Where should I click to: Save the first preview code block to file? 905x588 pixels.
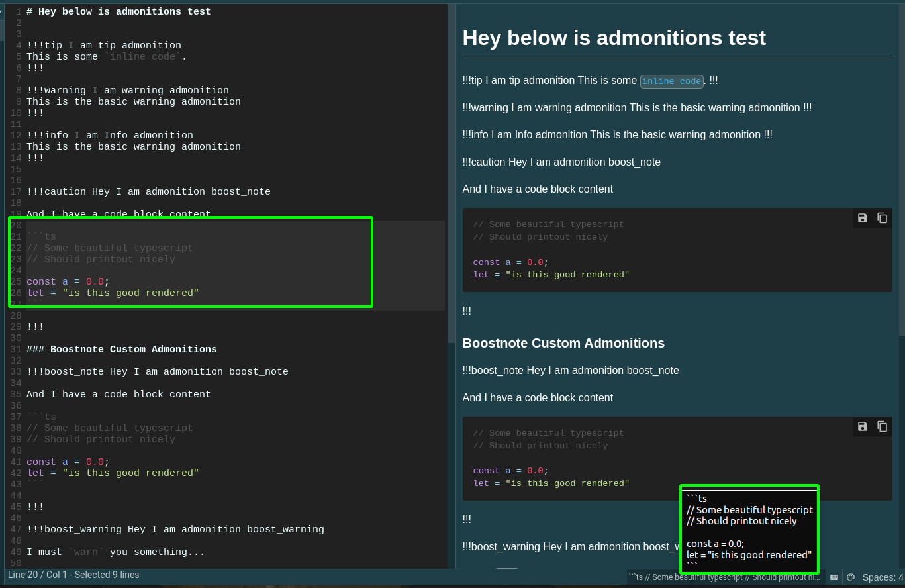(862, 218)
